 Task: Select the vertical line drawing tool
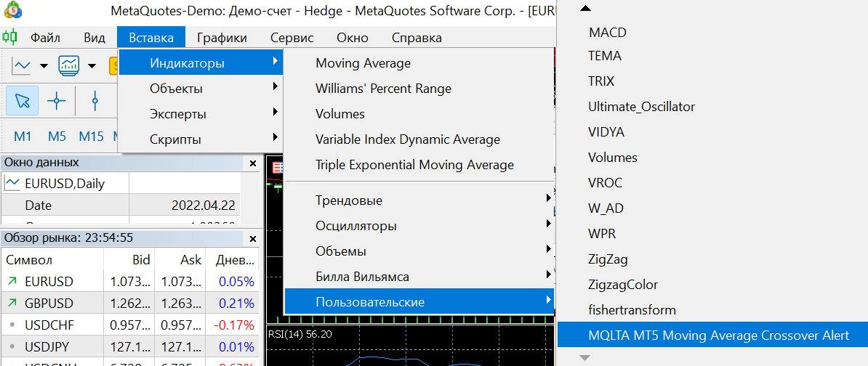[x=95, y=101]
